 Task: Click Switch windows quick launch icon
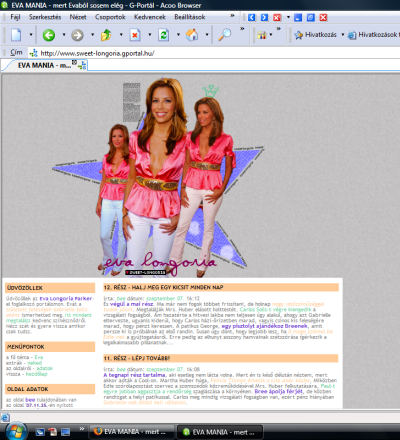pyautogui.click(x=65, y=432)
